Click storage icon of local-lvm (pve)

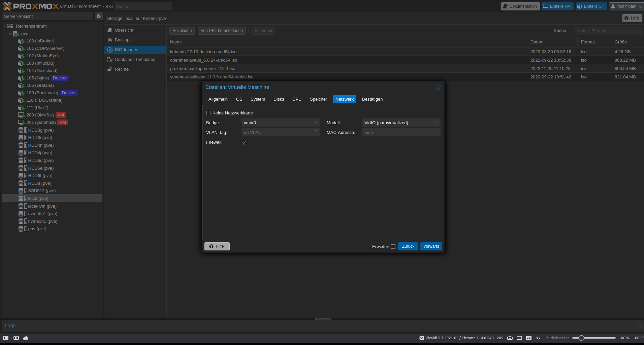pyautogui.click(x=23, y=206)
